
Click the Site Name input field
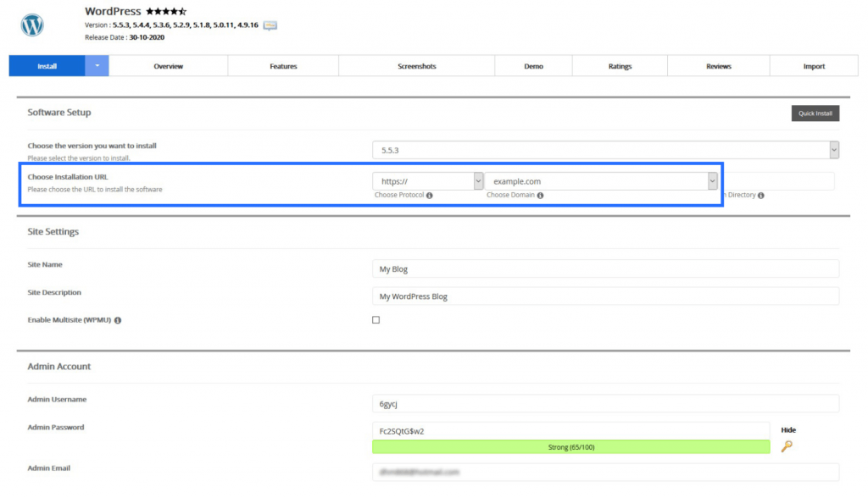tap(605, 268)
